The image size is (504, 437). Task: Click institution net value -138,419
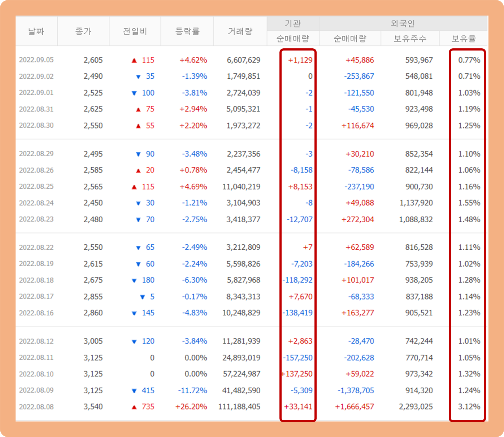click(x=298, y=313)
